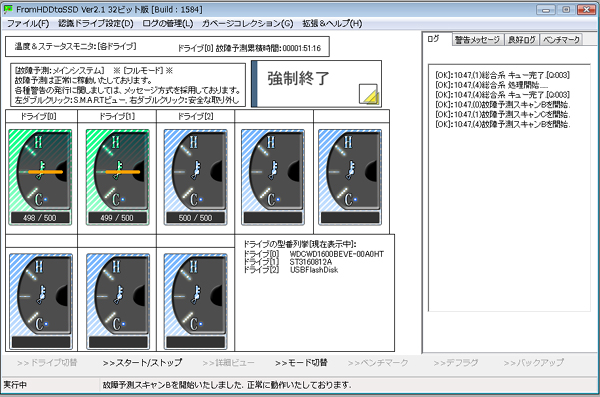Click >>ドライブ切替 at the bottom
This screenshot has height=397, width=600.
click(x=47, y=363)
